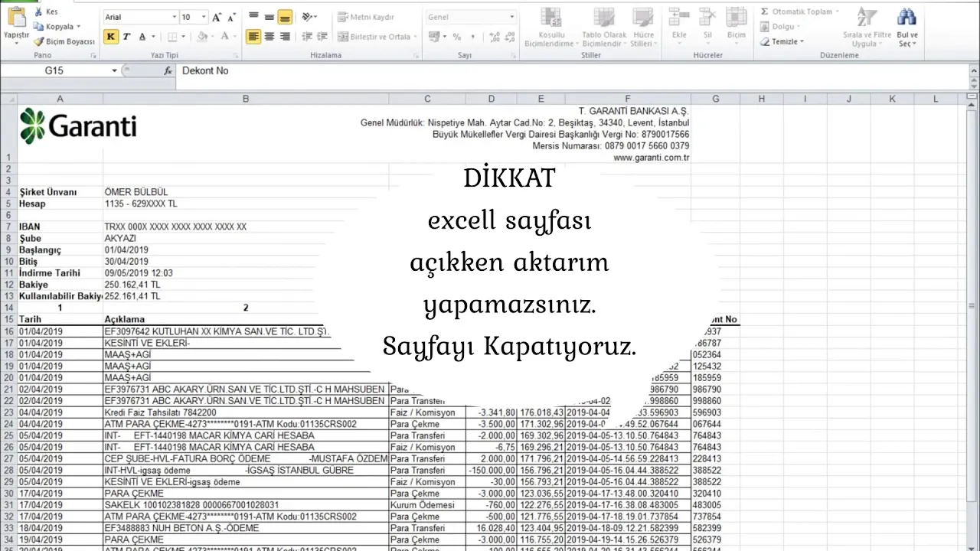Click Birleştir ve Ortala merge button
Image resolution: width=980 pixels, height=551 pixels.
pyautogui.click(x=374, y=36)
